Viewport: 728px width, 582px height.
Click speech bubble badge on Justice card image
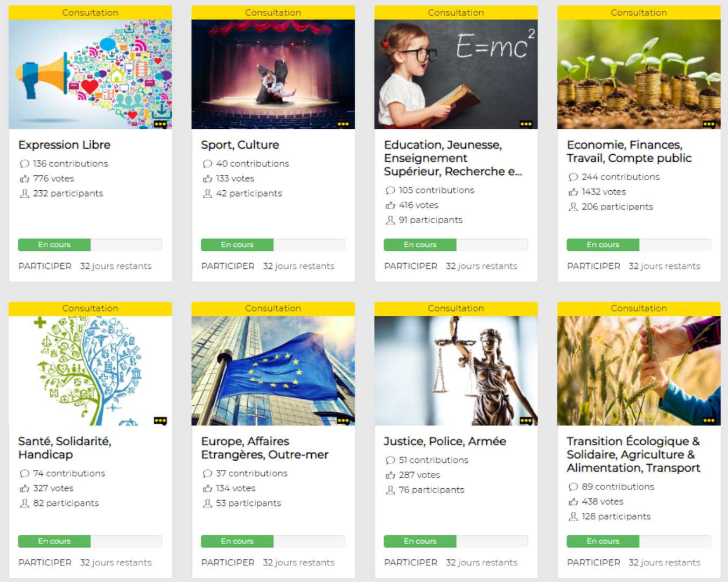pos(526,420)
